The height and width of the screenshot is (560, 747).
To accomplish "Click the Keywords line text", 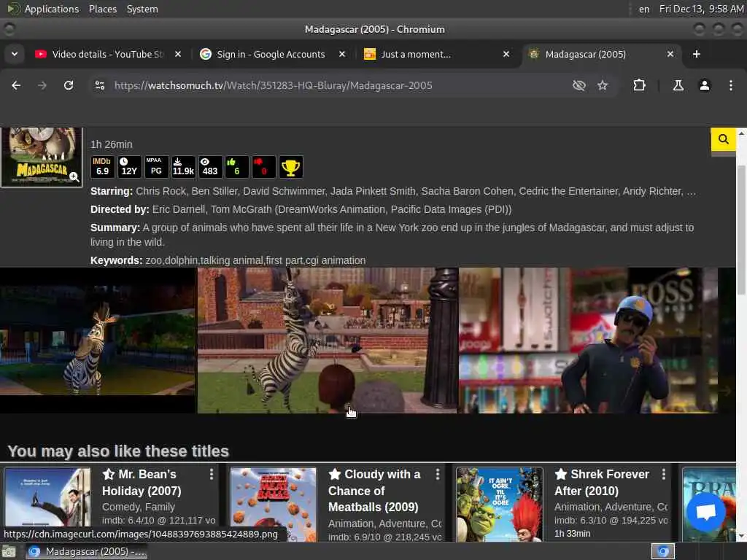I will [x=228, y=260].
